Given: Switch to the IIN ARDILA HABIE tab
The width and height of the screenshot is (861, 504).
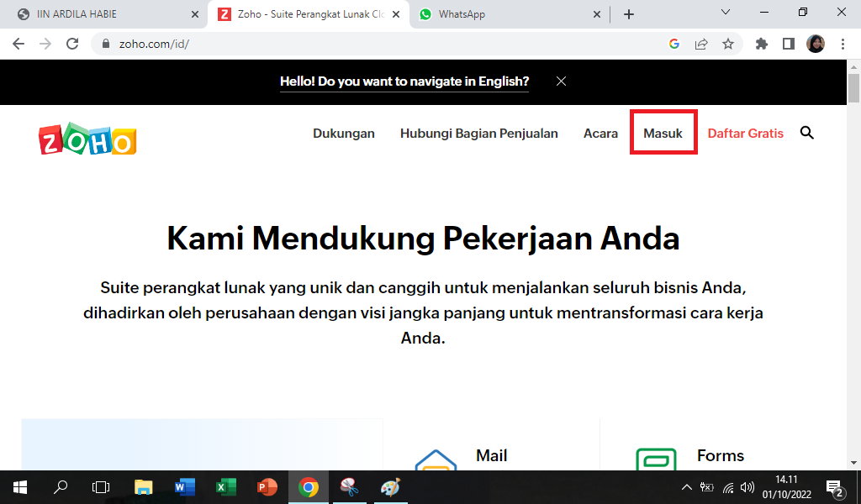Looking at the screenshot, I should pos(104,14).
